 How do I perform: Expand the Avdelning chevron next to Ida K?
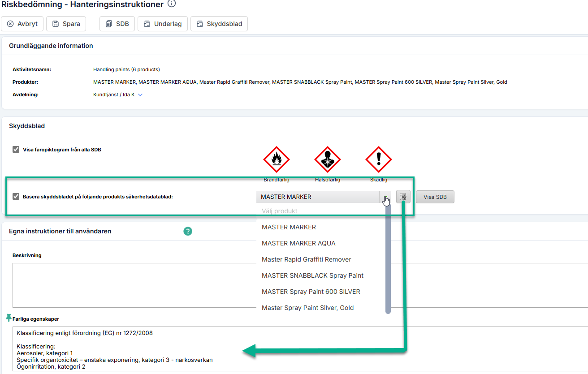pos(140,95)
